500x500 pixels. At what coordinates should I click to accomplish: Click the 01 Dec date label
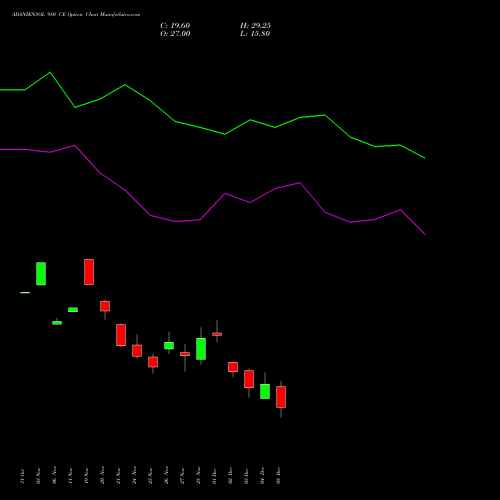(214, 476)
